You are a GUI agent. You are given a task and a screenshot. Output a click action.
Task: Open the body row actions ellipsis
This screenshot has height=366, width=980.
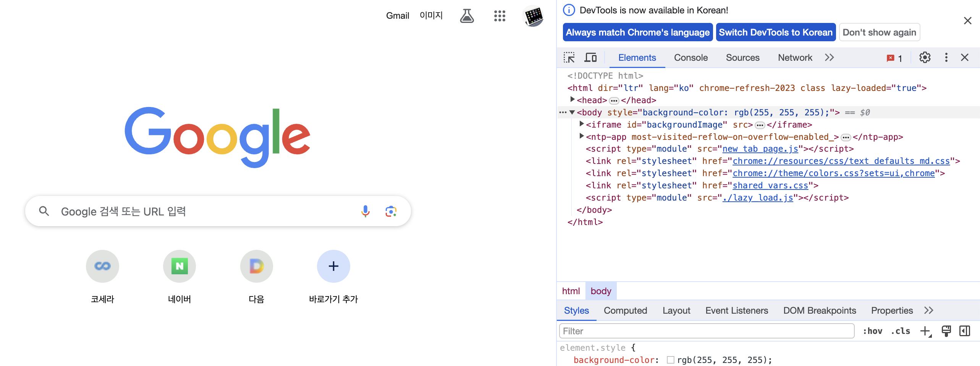(563, 112)
